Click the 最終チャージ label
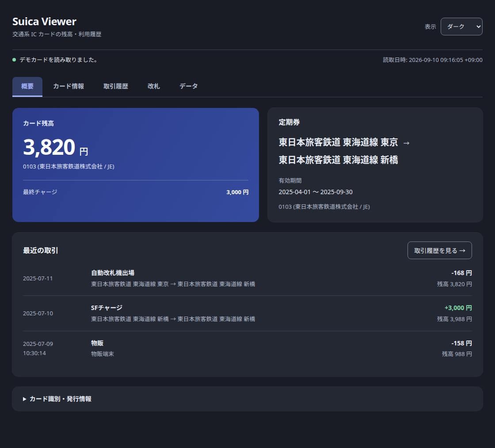 point(40,192)
